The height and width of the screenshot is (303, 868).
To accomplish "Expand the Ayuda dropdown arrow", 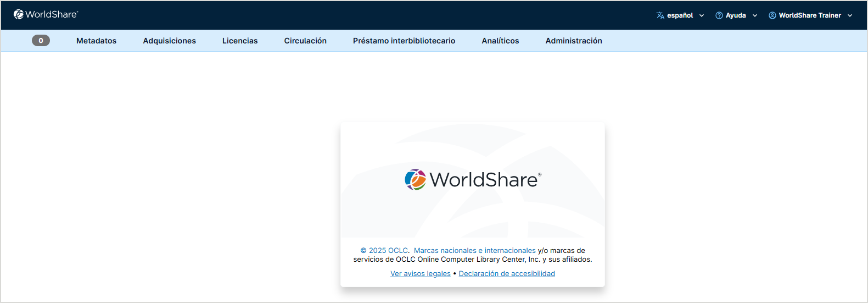I will tap(755, 15).
